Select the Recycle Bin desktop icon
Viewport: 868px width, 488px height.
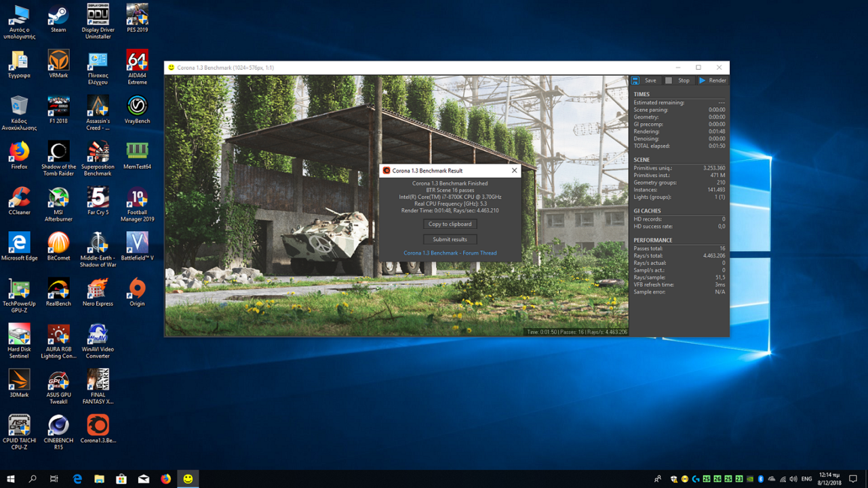tap(19, 113)
